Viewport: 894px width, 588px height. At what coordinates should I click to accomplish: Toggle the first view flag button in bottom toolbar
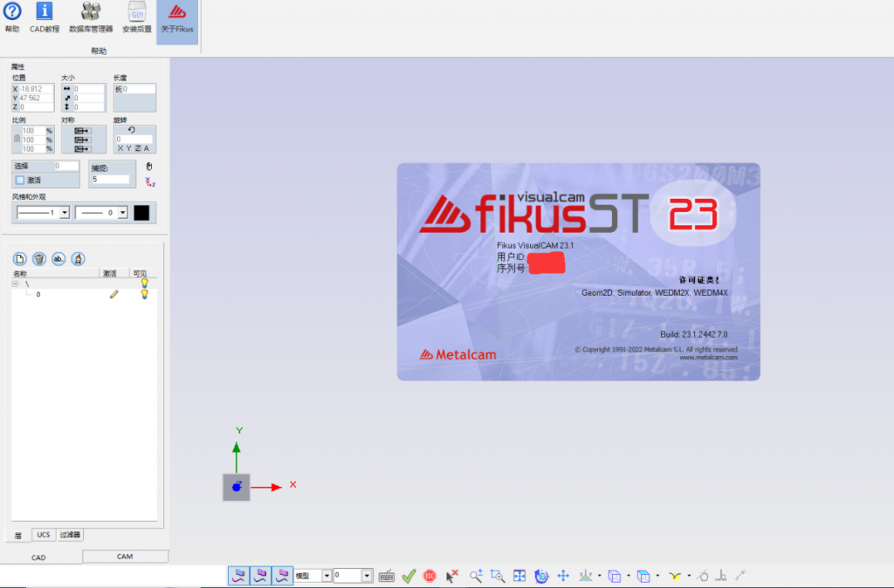pyautogui.click(x=239, y=576)
